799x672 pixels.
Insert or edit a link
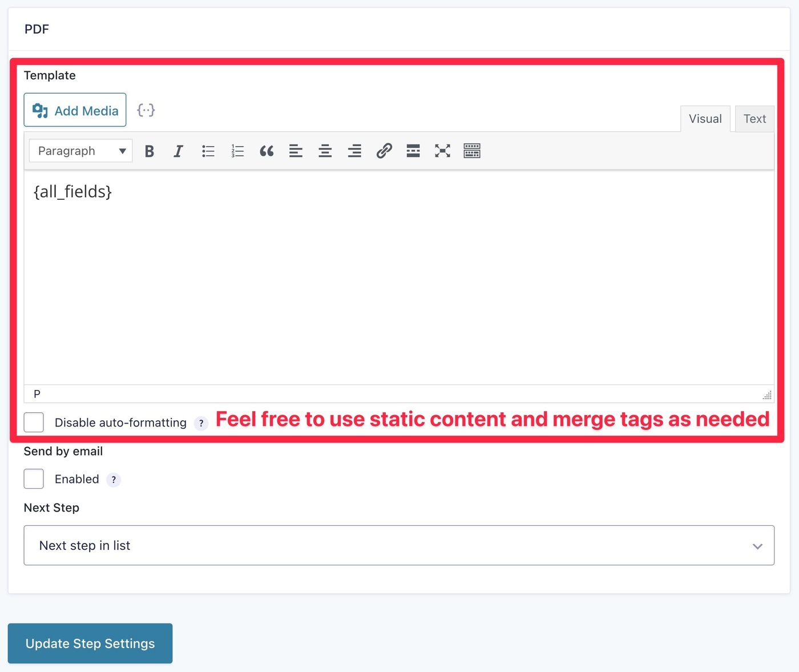pyautogui.click(x=384, y=151)
